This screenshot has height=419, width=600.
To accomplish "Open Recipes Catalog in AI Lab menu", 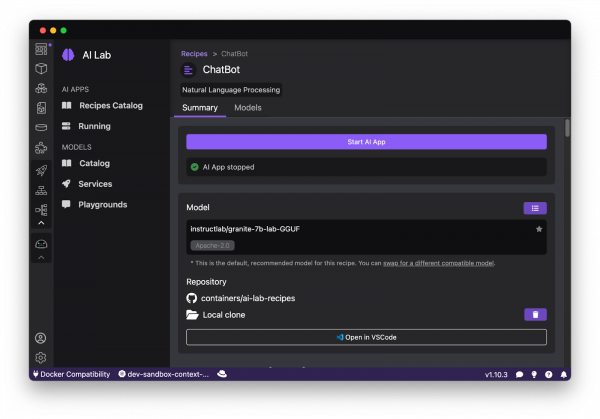I will [111, 105].
